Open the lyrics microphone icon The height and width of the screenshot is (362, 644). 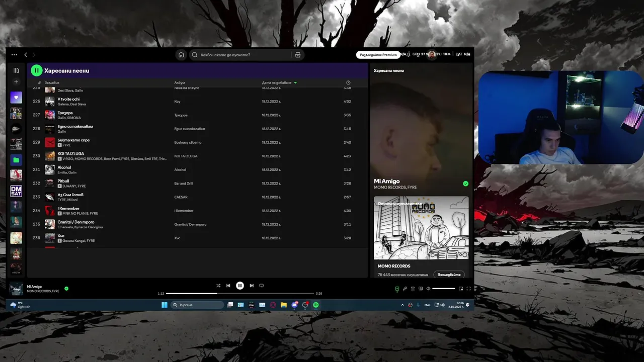405,289
